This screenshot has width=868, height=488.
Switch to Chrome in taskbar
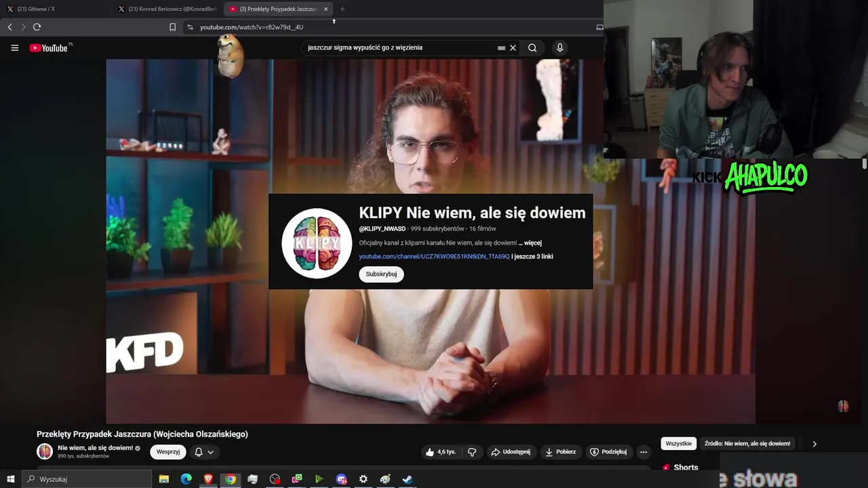click(x=231, y=479)
